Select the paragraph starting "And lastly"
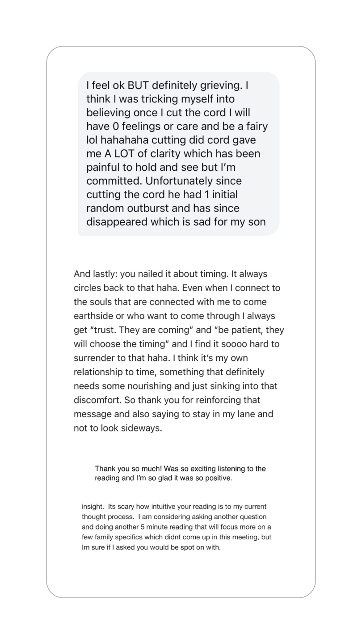Viewport: 362px width, 644px height. [179, 351]
